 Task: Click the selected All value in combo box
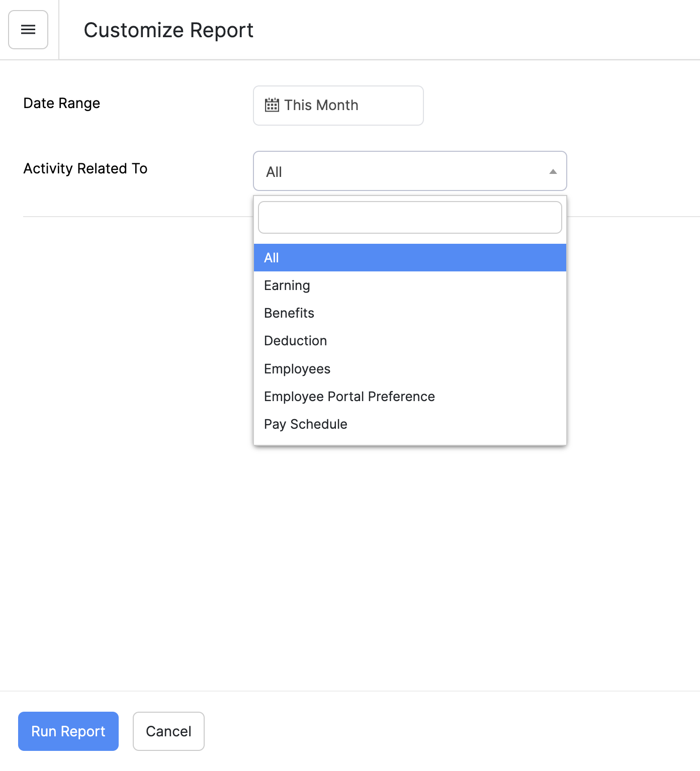(274, 172)
